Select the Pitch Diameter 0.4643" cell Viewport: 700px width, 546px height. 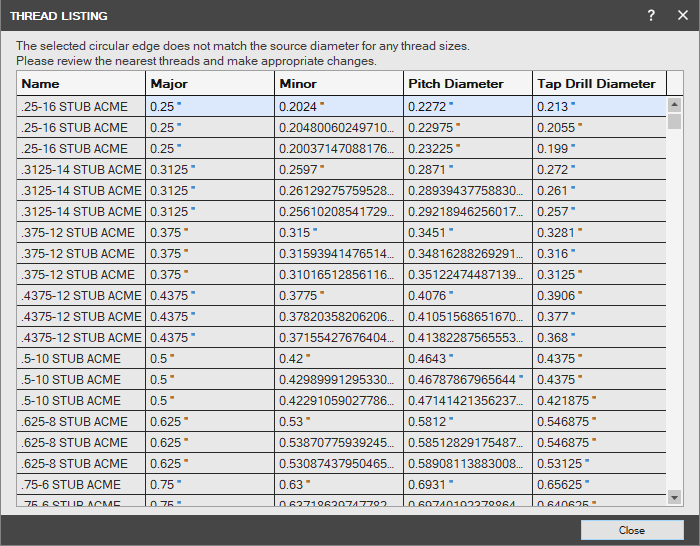[x=468, y=358]
